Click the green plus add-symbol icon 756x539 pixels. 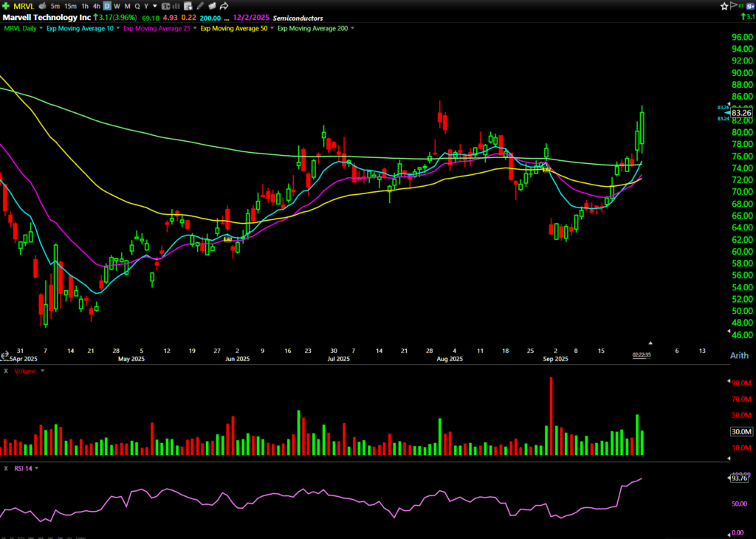[7, 6]
